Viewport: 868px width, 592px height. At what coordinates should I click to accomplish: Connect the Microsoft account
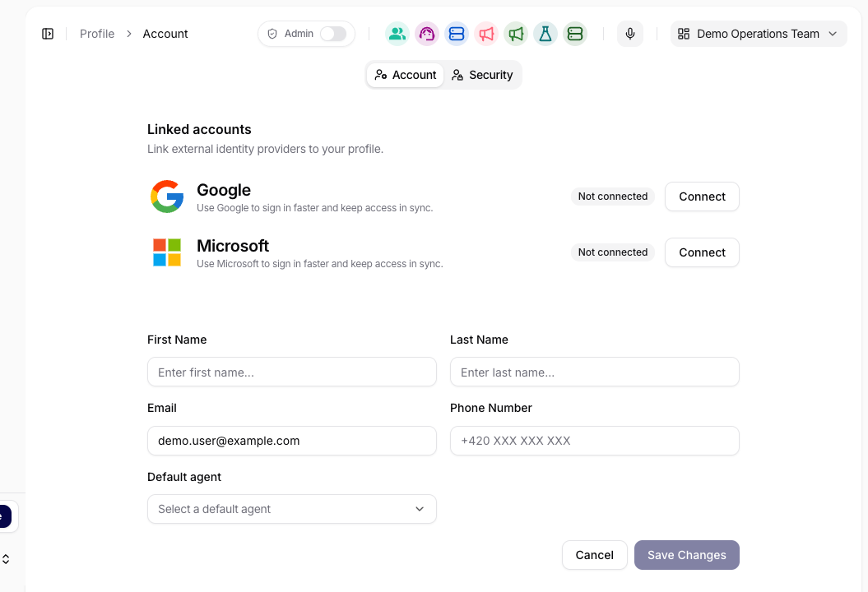point(702,252)
